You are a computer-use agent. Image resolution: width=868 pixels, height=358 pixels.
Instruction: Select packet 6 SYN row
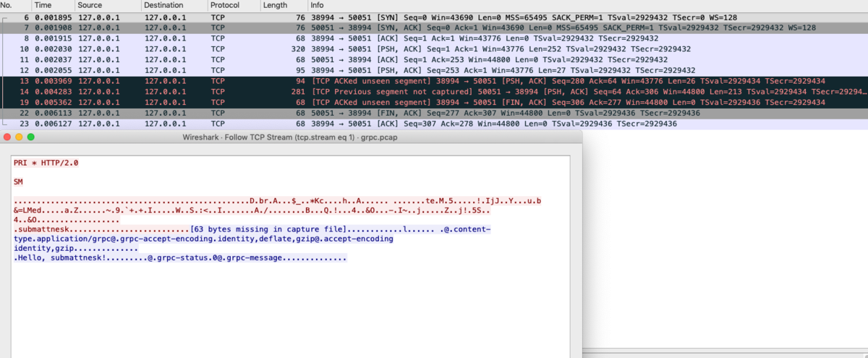pyautogui.click(x=434, y=17)
